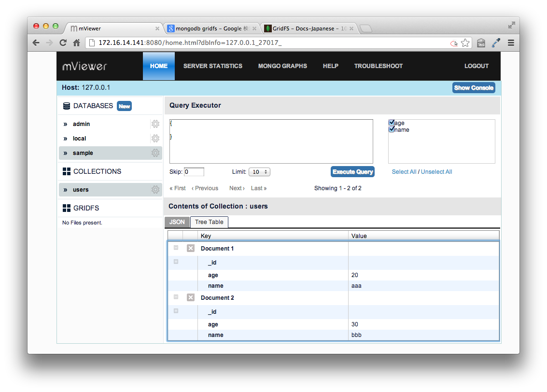Switch to the JSON tab
Screen dimensions: 547x392
click(x=177, y=222)
